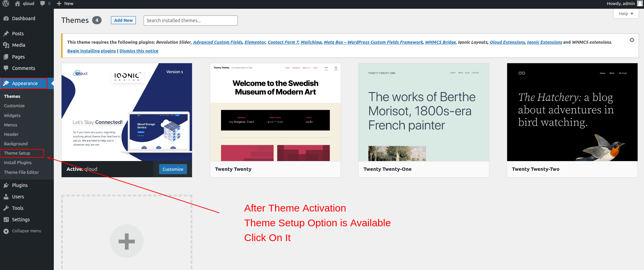Expand the Help dropdown tab

(626, 14)
